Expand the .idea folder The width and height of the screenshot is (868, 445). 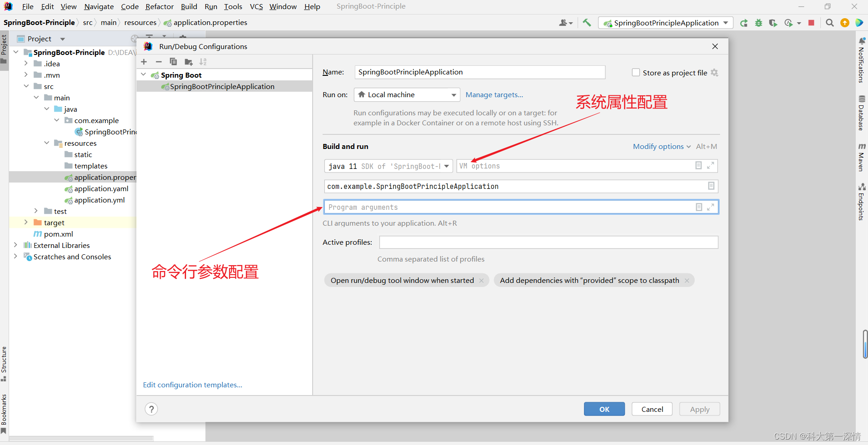26,63
